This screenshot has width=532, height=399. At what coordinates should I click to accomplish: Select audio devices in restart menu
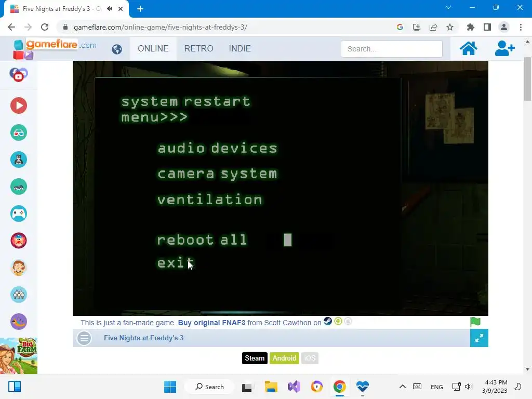(218, 148)
